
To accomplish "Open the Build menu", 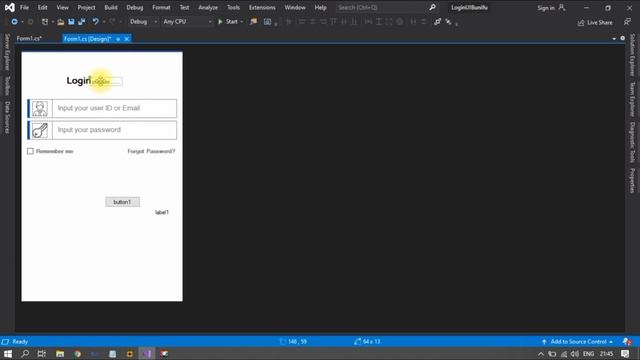I will pyautogui.click(x=111, y=7).
